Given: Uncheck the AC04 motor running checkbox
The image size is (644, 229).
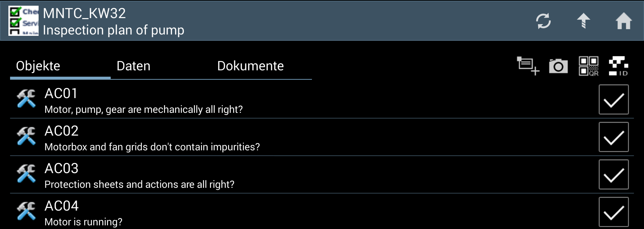Looking at the screenshot, I should click(613, 212).
